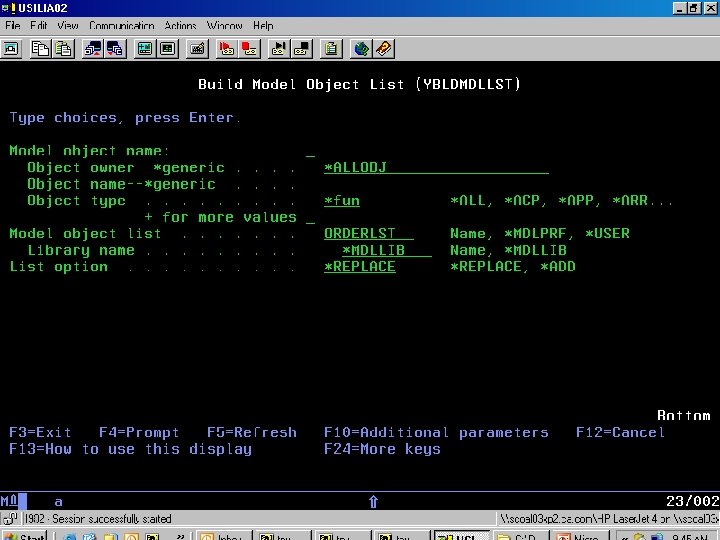Click the Paste toolbar icon
720x540 pixels.
click(x=64, y=49)
